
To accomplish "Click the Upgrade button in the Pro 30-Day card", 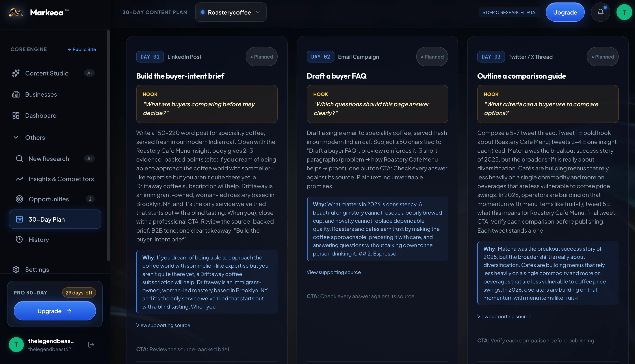I will pos(55,311).
